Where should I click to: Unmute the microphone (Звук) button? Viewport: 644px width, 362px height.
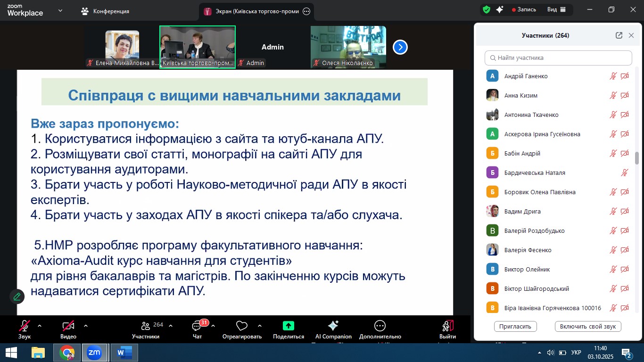25,326
